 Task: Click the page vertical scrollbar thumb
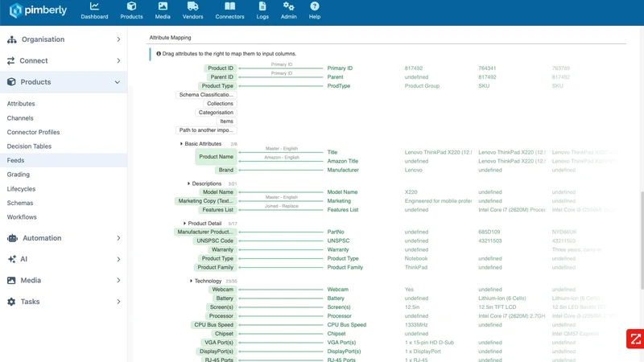click(x=642, y=240)
